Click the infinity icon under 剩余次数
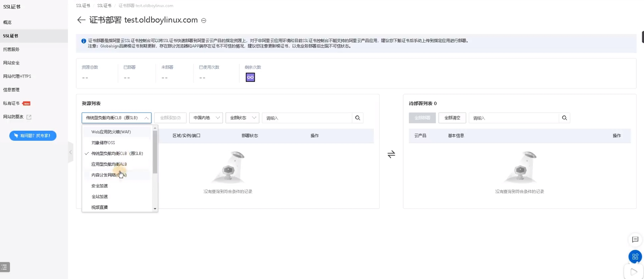 [x=250, y=77]
